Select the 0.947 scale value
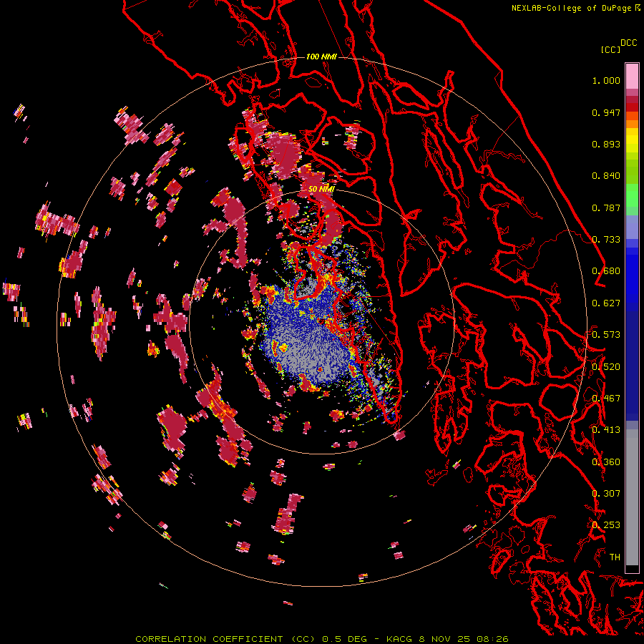The width and height of the screenshot is (644, 644). point(606,112)
